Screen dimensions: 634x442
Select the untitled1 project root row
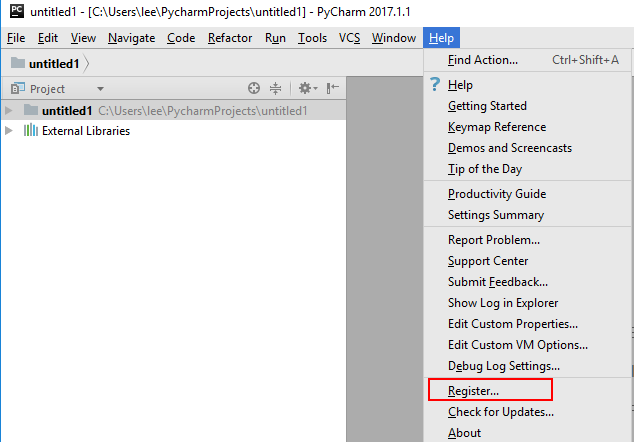tap(174, 110)
